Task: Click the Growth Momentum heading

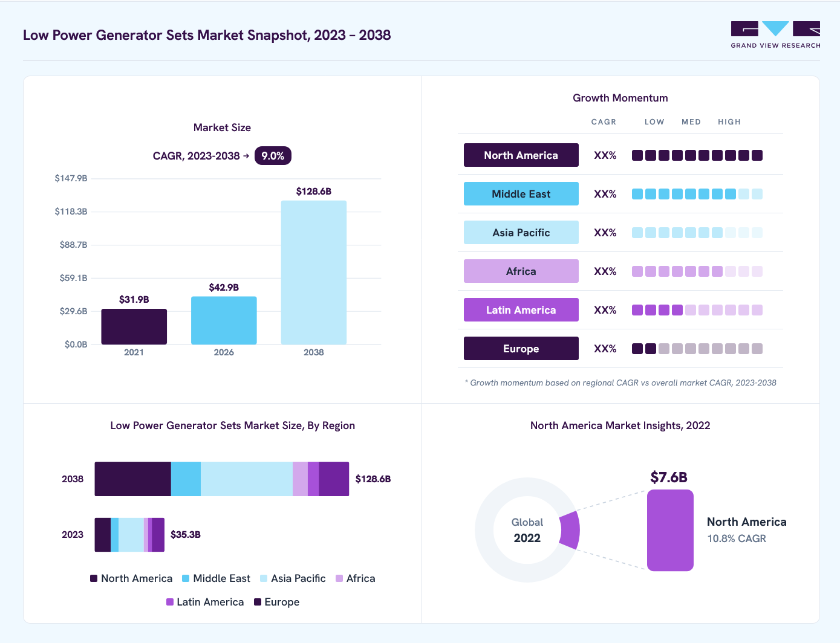Action: [620, 98]
